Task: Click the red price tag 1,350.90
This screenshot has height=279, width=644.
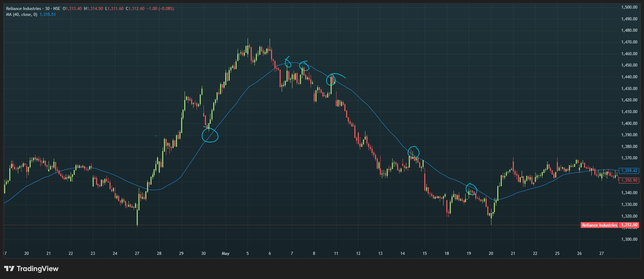Action: tap(629, 180)
